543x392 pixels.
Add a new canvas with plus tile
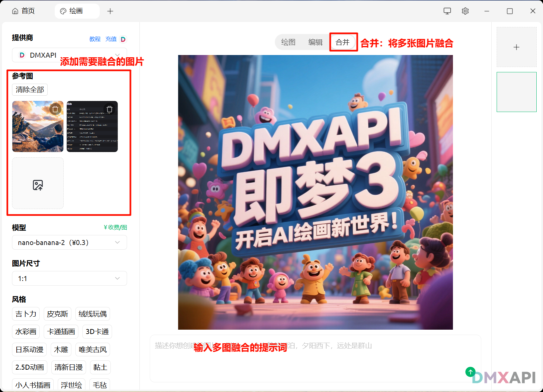click(516, 47)
